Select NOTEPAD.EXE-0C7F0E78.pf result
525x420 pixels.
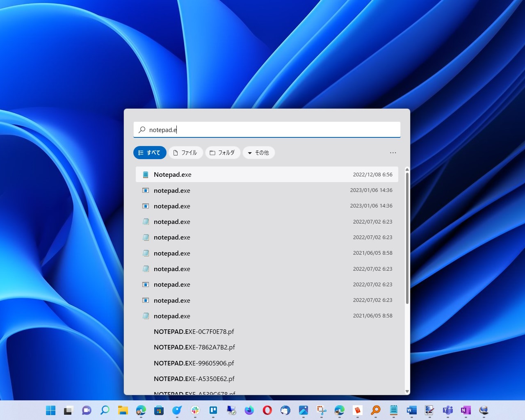[267, 331]
